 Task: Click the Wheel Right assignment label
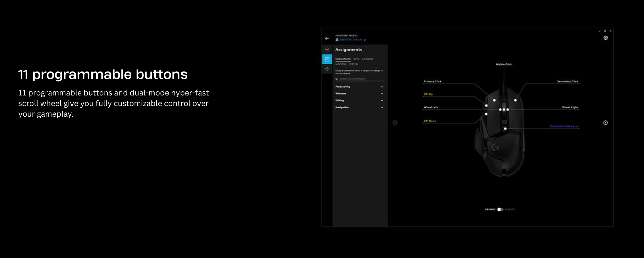tap(570, 107)
